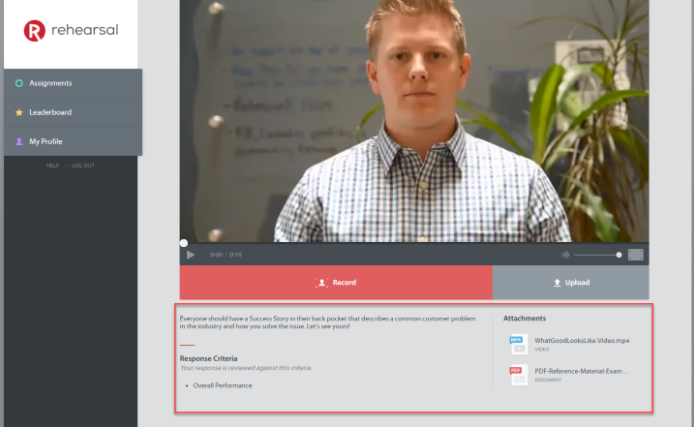Click the Log Out link
Viewport: 694px width, 427px height.
[x=83, y=165]
